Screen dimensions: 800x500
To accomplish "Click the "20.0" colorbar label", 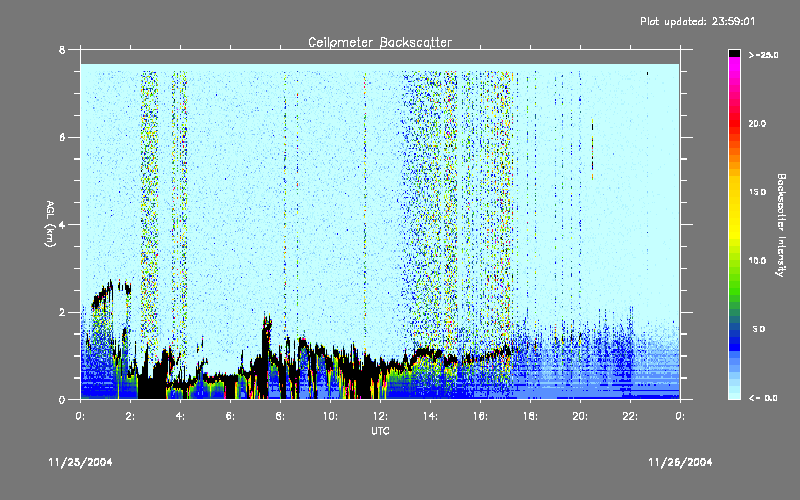I will click(x=757, y=124).
